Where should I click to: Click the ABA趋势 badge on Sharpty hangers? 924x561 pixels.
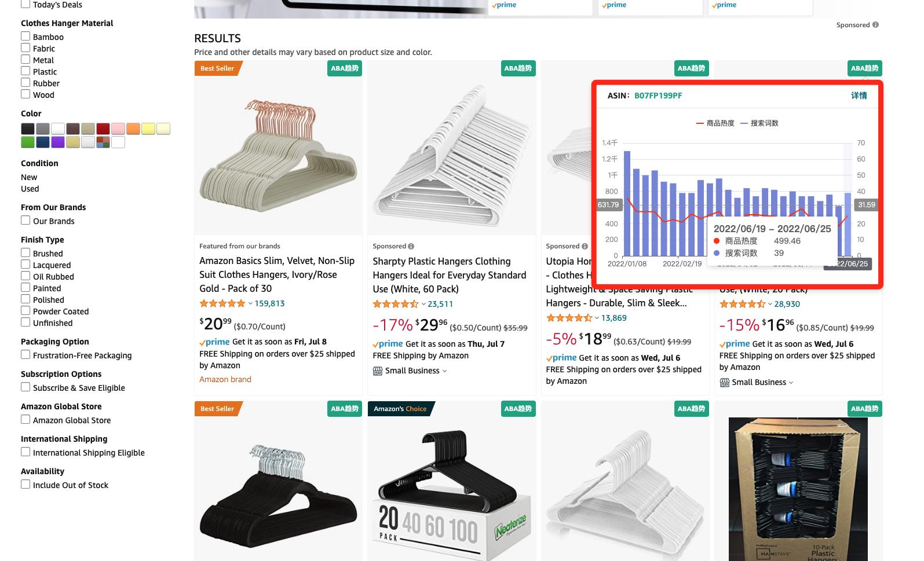point(518,68)
